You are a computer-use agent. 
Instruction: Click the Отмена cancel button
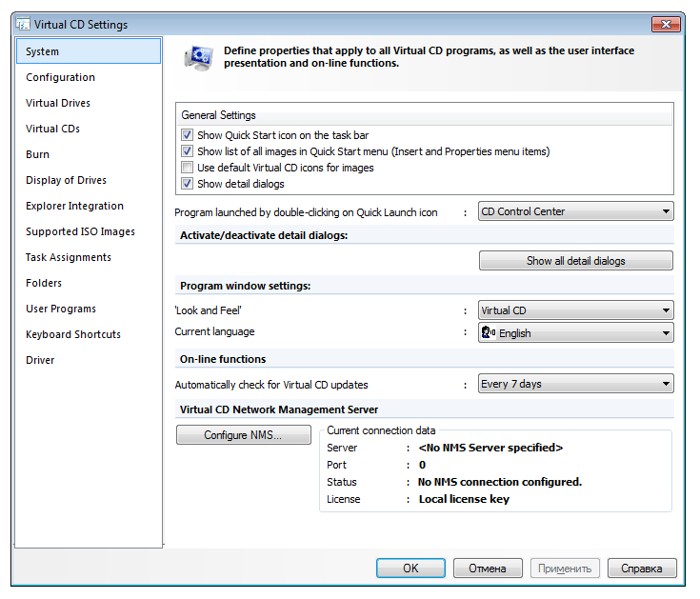[488, 569]
